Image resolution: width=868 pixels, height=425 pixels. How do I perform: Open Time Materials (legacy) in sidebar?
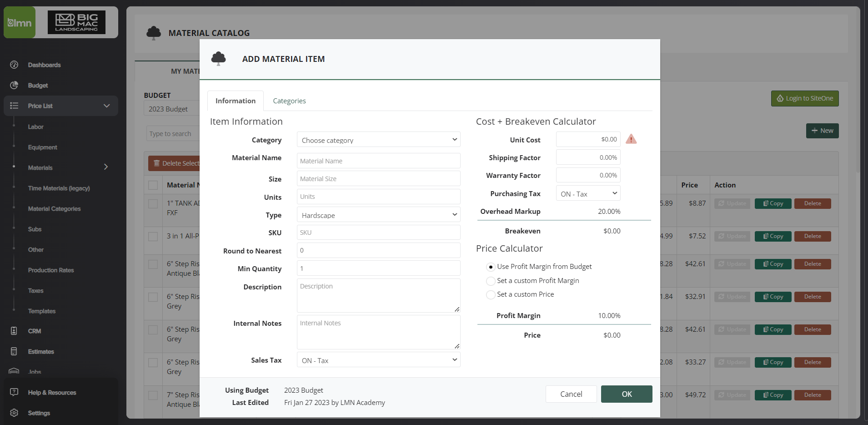(59, 188)
